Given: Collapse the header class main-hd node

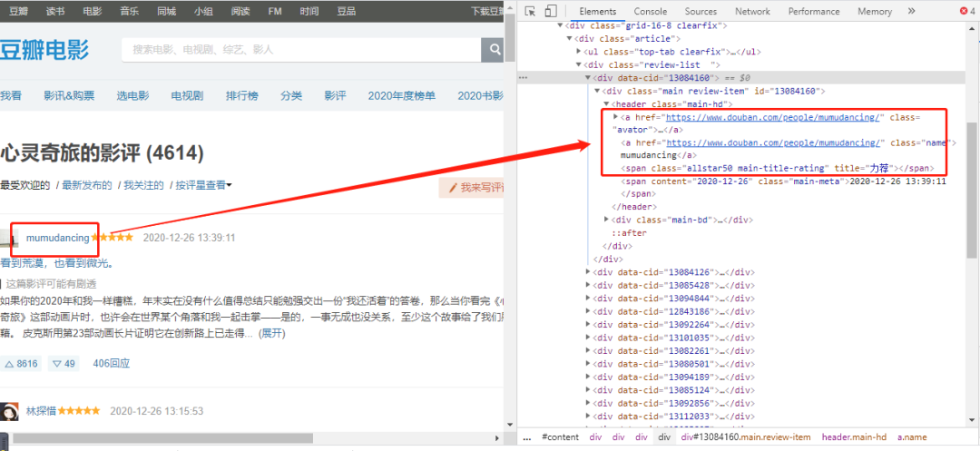Looking at the screenshot, I should [606, 104].
